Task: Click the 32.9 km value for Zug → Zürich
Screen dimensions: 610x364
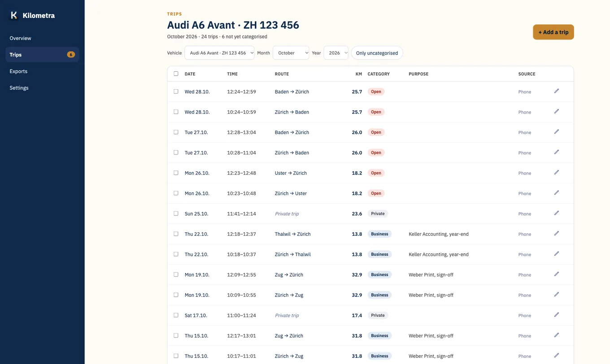Action: click(x=357, y=275)
